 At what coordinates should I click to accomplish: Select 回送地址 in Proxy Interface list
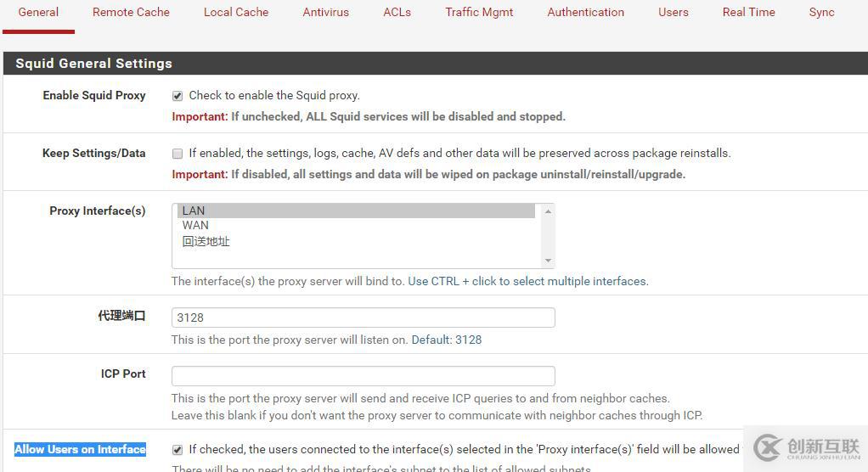click(x=355, y=241)
